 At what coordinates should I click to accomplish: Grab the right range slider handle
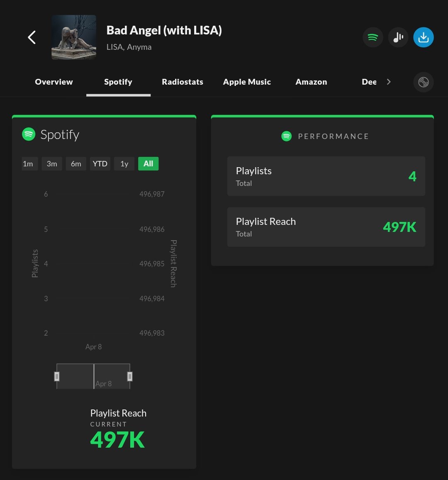click(x=130, y=376)
